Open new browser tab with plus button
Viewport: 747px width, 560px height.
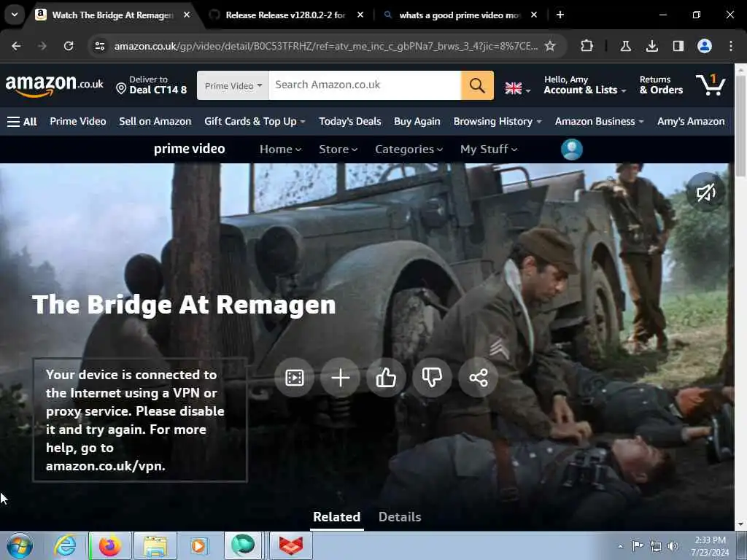click(x=560, y=15)
